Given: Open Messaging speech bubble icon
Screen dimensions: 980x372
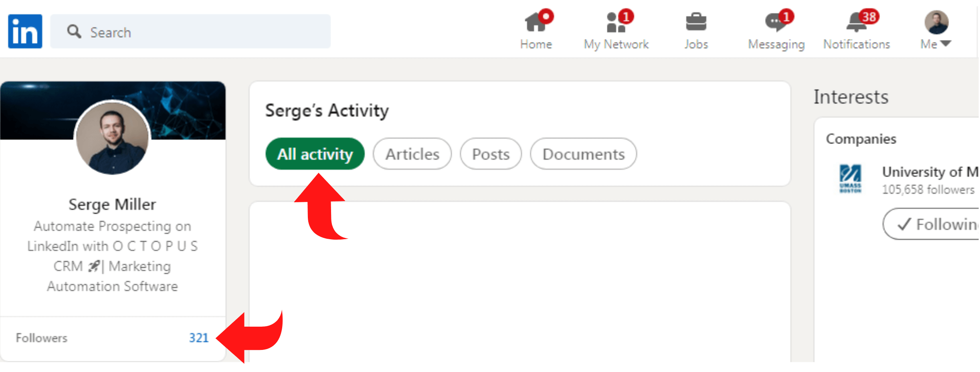Looking at the screenshot, I should tap(776, 22).
